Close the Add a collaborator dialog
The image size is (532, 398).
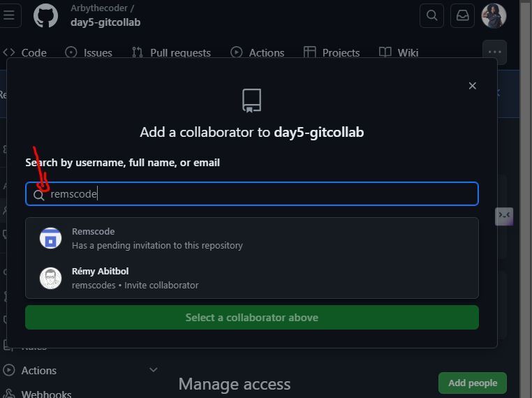coord(473,86)
